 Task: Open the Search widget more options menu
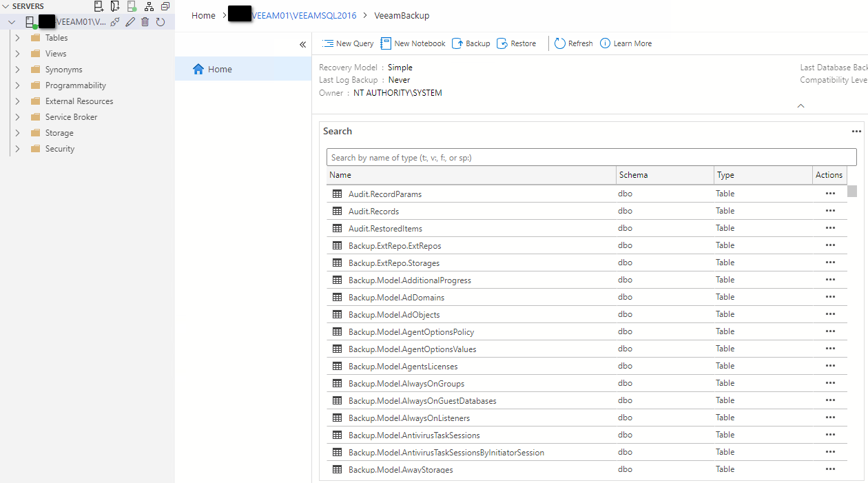(x=856, y=131)
